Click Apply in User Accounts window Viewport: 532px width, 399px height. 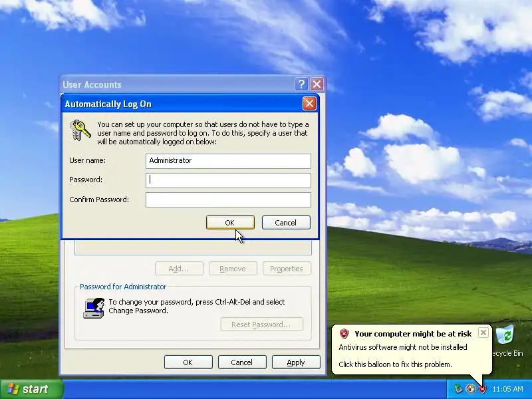(296, 362)
